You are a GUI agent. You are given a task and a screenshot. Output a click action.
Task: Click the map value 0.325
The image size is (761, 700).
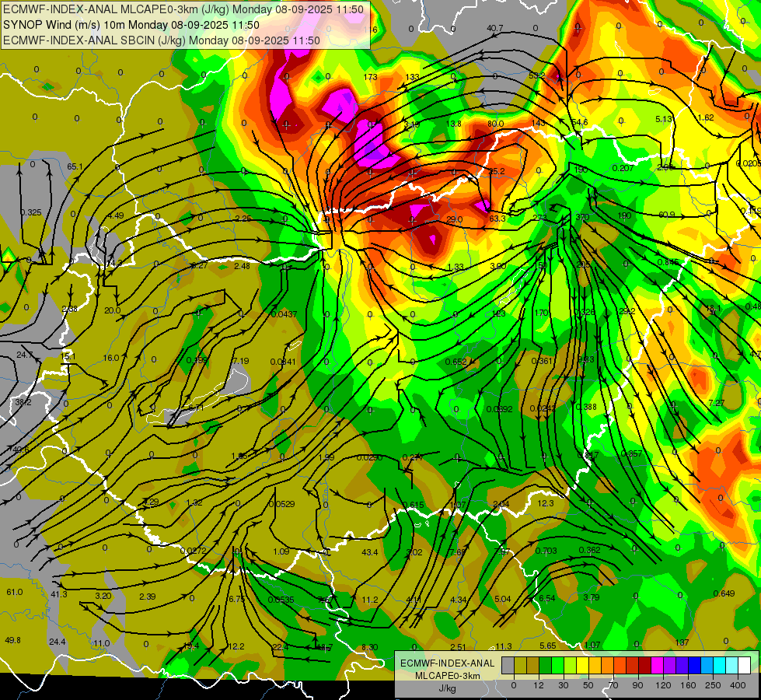[31, 212]
